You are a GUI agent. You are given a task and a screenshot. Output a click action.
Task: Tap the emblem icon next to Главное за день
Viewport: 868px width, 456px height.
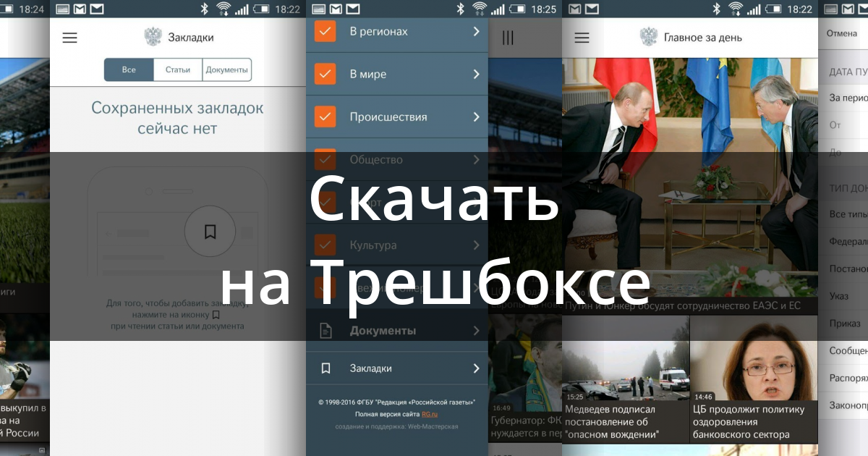pyautogui.click(x=649, y=37)
